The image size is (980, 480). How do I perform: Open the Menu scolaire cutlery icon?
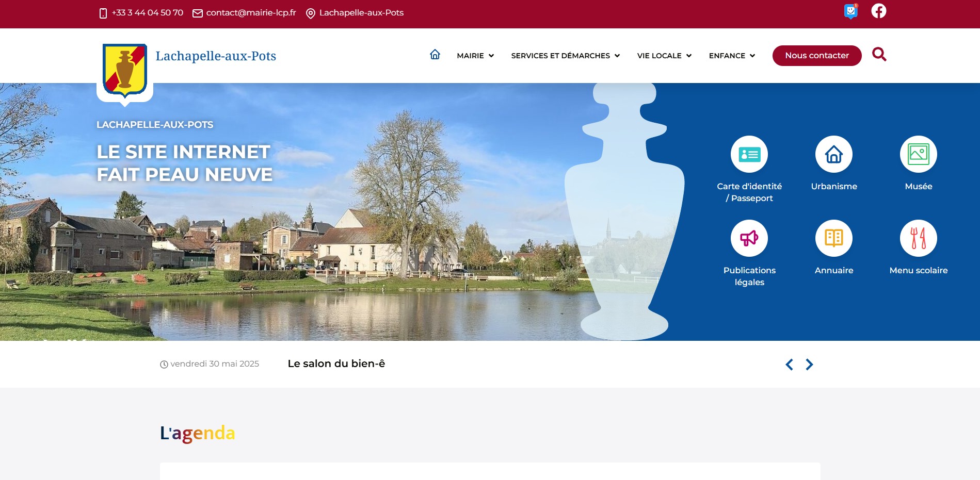[919, 238]
